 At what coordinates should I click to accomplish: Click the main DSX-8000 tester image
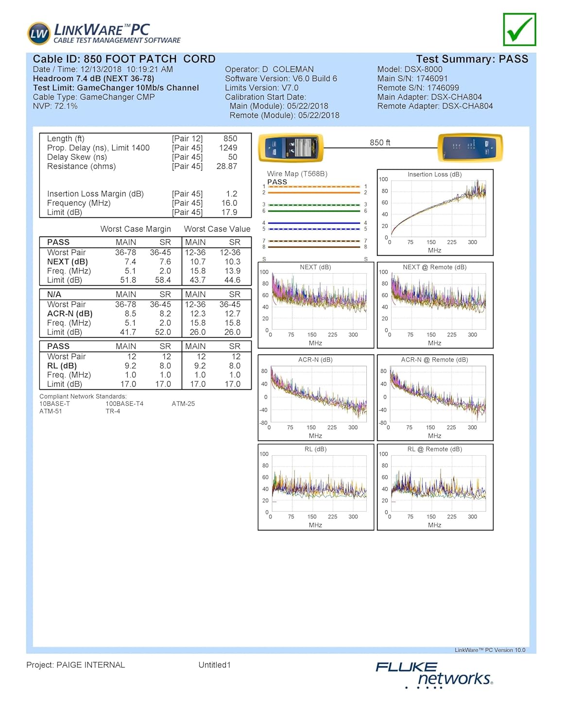pyautogui.click(x=290, y=148)
